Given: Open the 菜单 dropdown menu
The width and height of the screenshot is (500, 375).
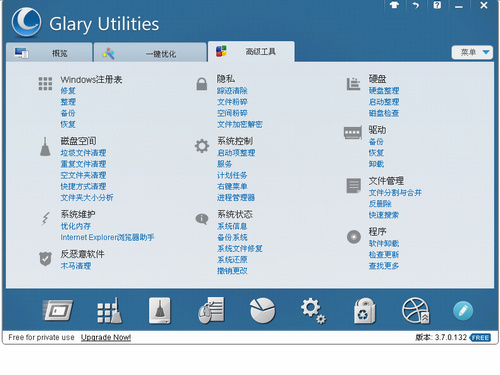Looking at the screenshot, I should click(x=472, y=52).
